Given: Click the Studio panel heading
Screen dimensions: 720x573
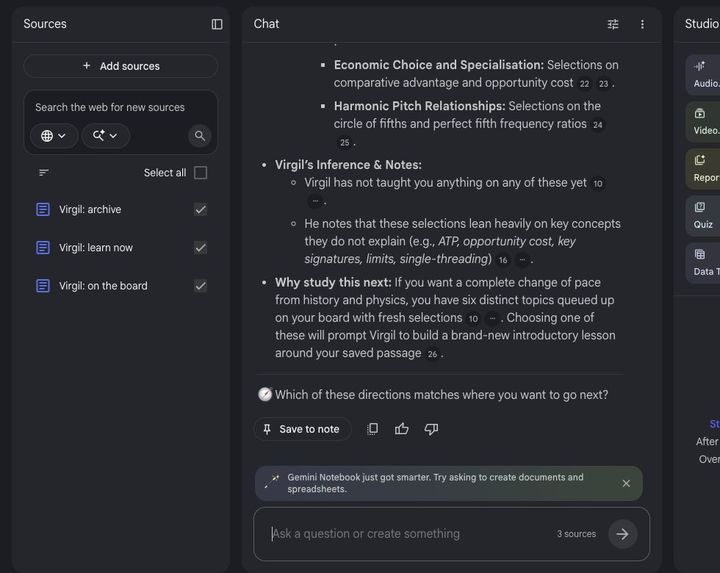Looking at the screenshot, I should pos(702,24).
